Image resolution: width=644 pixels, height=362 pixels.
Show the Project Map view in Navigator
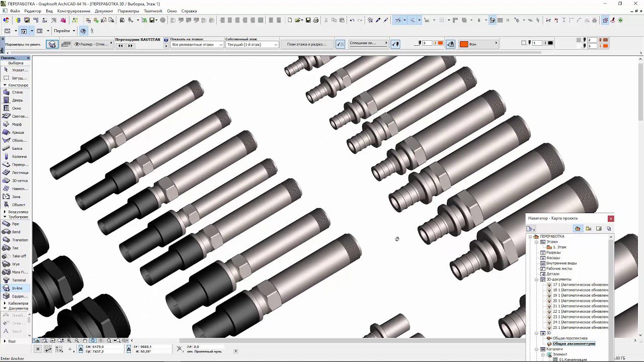coord(578,228)
